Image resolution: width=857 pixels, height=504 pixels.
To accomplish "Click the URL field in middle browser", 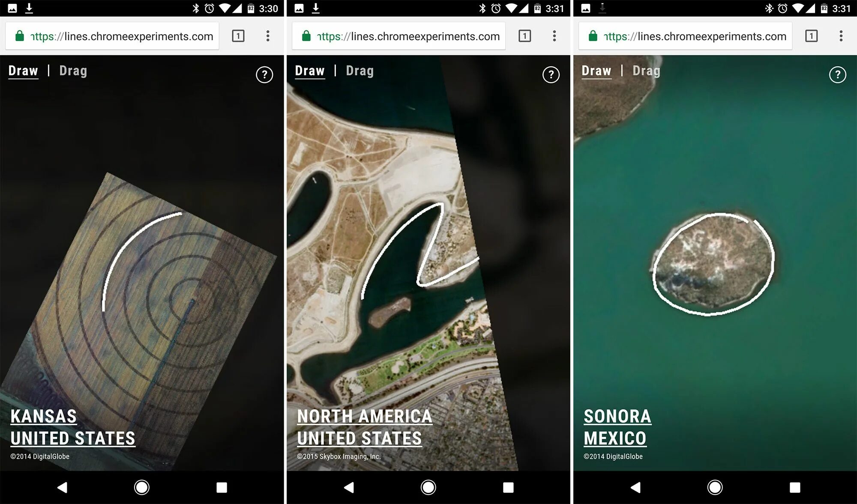I will click(x=407, y=36).
